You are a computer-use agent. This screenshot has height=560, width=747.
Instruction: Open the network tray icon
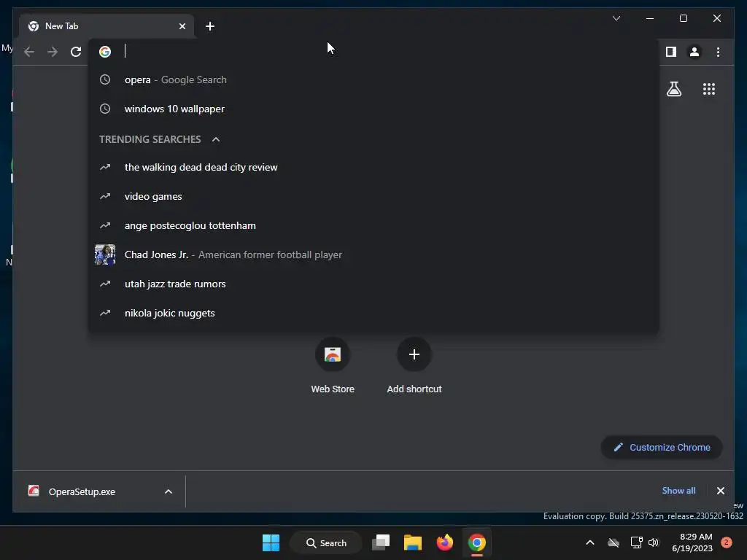(x=636, y=542)
